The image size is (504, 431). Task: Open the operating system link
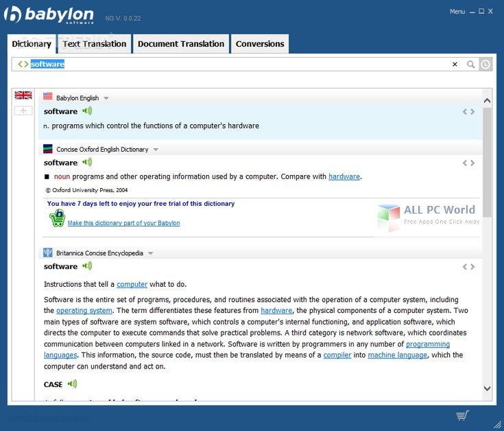pos(84,311)
